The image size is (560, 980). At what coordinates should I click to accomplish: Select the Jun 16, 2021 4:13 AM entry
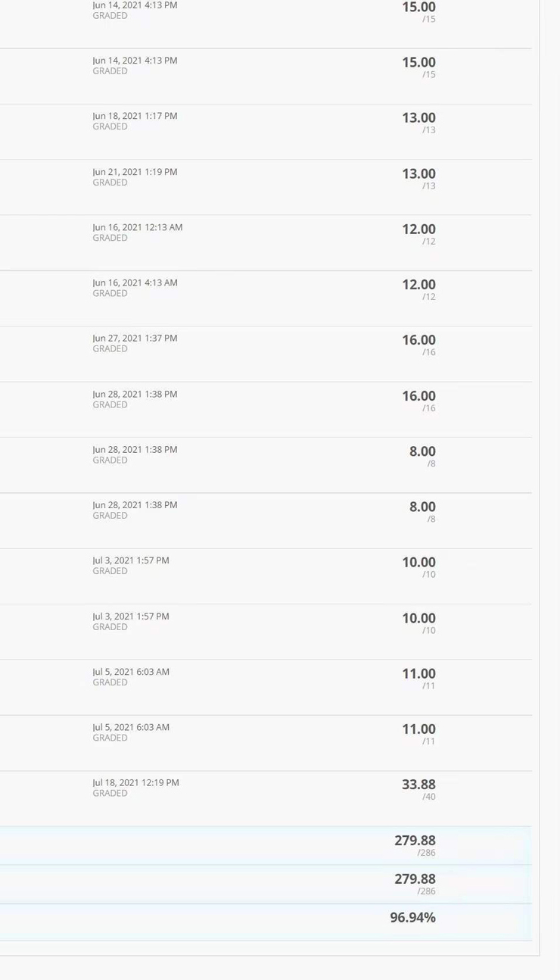[135, 282]
